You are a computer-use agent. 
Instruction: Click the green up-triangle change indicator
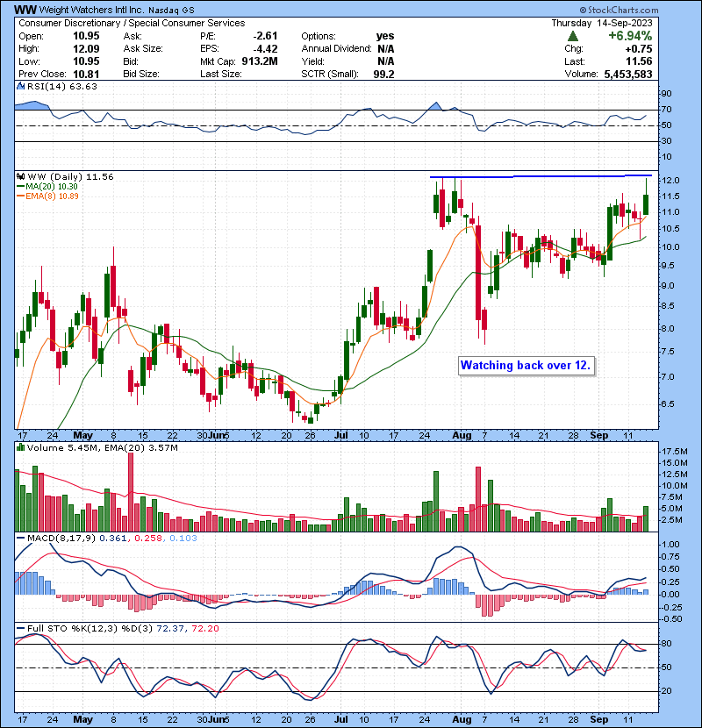[573, 36]
